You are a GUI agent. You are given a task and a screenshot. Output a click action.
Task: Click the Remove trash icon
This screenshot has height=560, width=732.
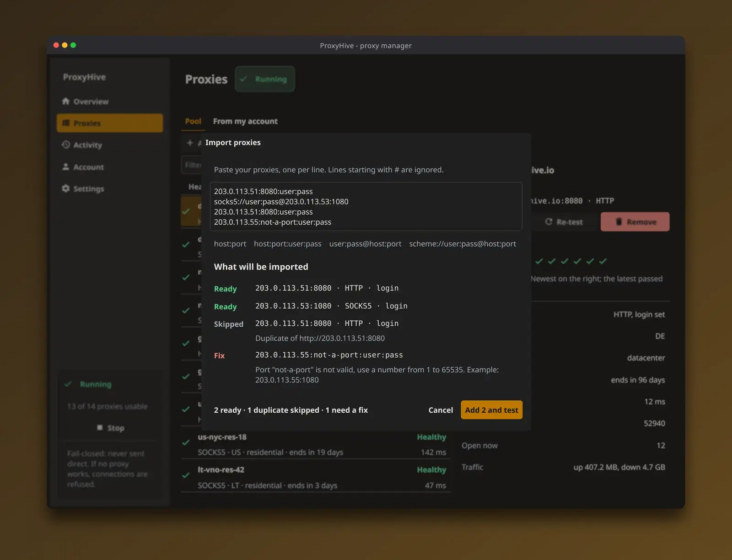tap(619, 221)
